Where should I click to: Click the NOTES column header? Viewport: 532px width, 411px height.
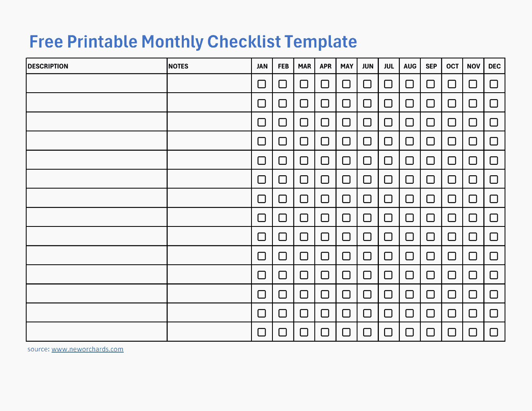point(179,66)
